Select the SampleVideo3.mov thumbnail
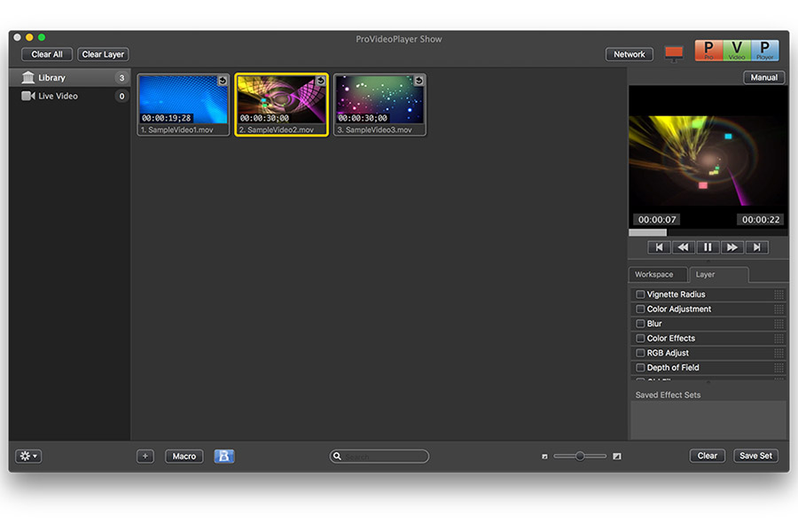Image resolution: width=798 pixels, height=532 pixels. [379, 104]
